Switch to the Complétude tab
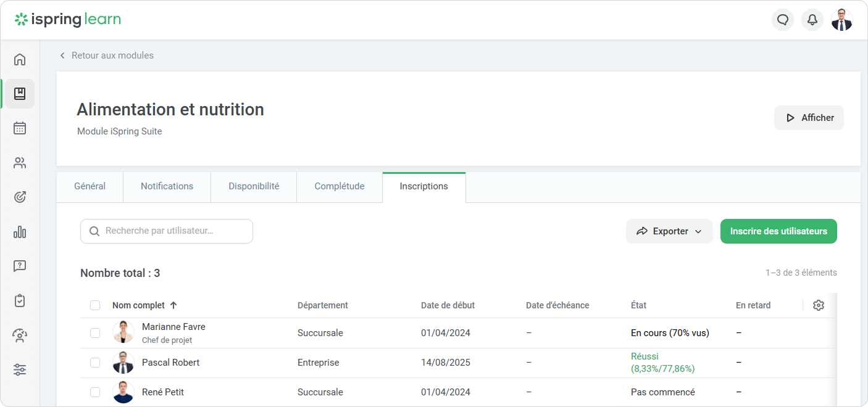This screenshot has width=868, height=407. click(x=339, y=186)
